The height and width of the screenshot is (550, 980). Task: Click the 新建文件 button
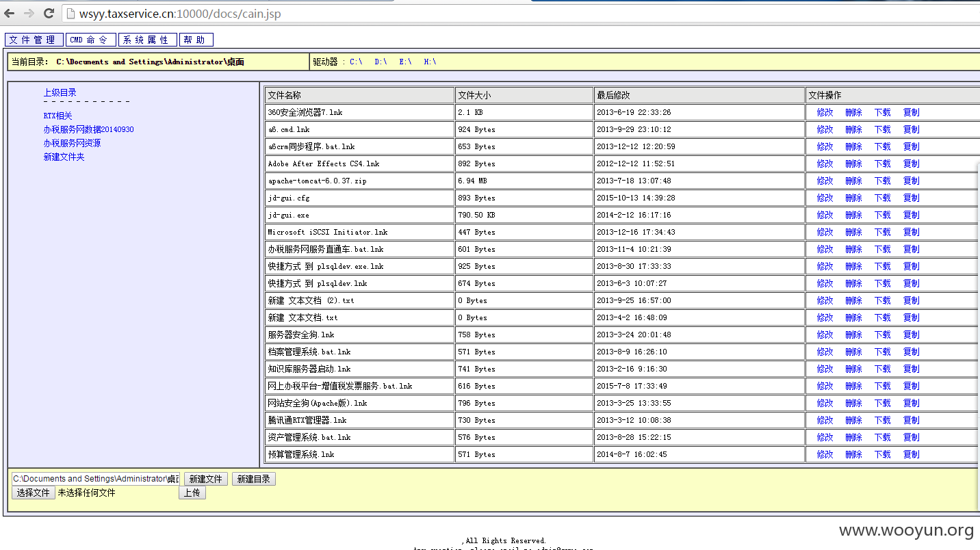pyautogui.click(x=206, y=479)
